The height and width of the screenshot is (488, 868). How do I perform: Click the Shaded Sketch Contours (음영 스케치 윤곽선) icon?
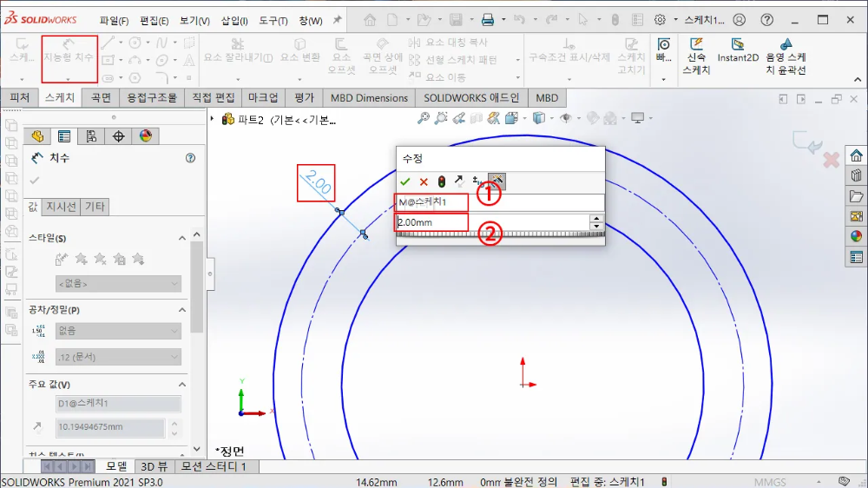click(x=786, y=56)
